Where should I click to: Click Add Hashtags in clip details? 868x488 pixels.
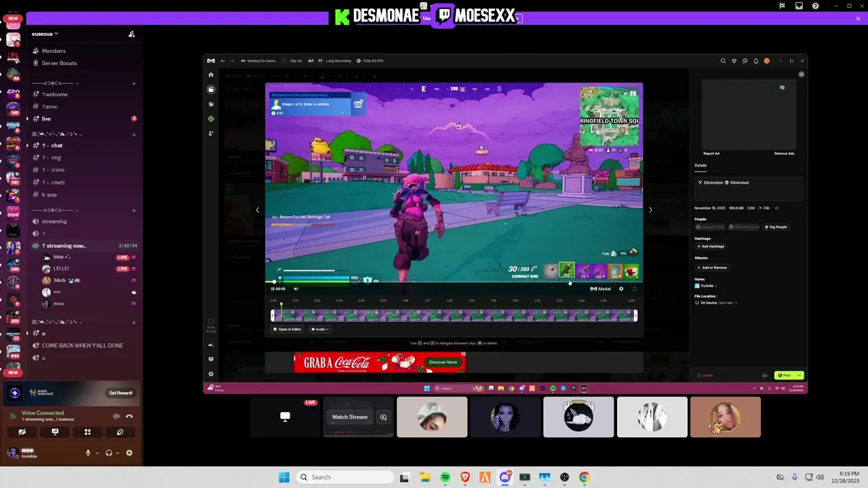click(x=711, y=246)
